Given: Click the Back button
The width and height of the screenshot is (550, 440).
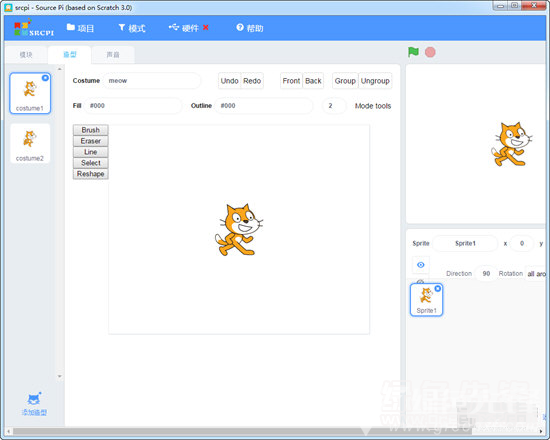Looking at the screenshot, I should (x=313, y=81).
